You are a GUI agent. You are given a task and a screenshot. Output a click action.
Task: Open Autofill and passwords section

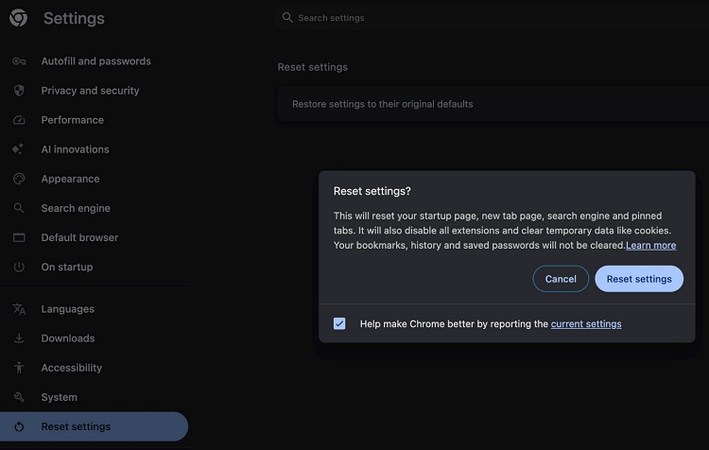pos(94,61)
